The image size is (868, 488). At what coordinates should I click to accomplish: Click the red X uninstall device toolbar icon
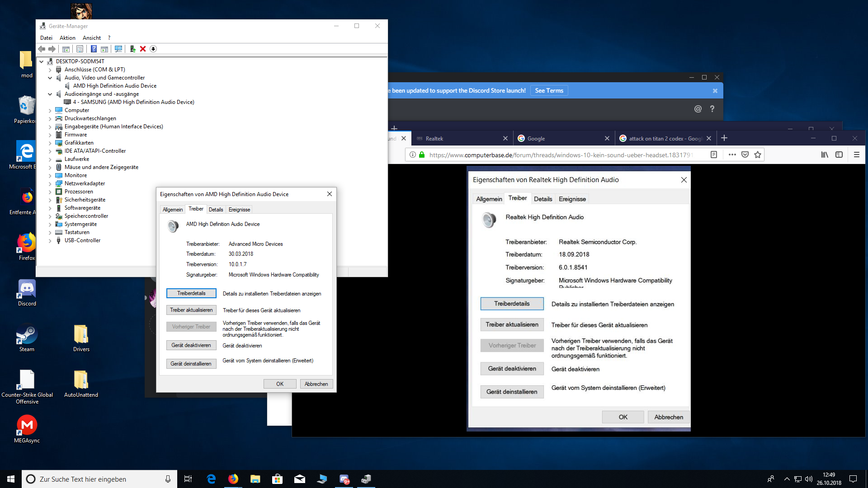click(x=143, y=49)
